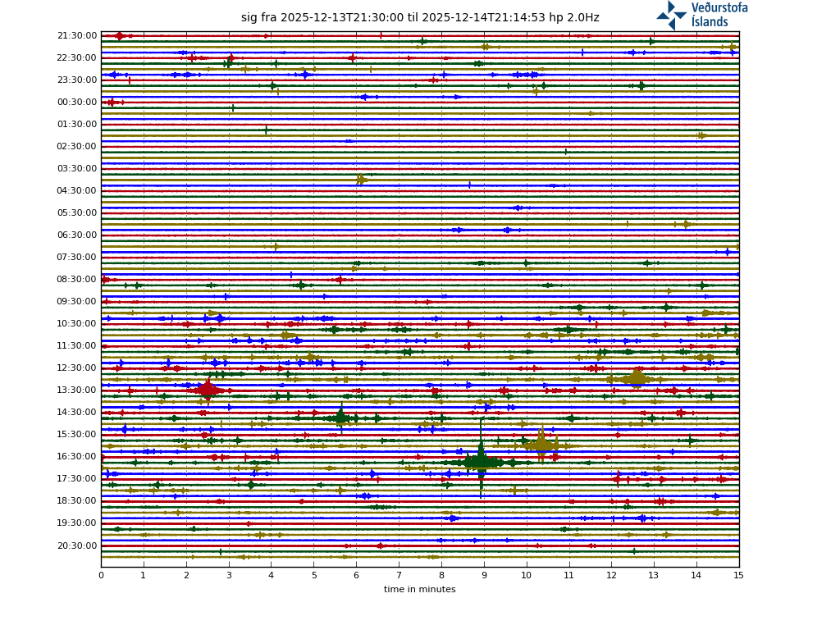
Task: Click the 13:30:00 row label
Action: point(77,390)
